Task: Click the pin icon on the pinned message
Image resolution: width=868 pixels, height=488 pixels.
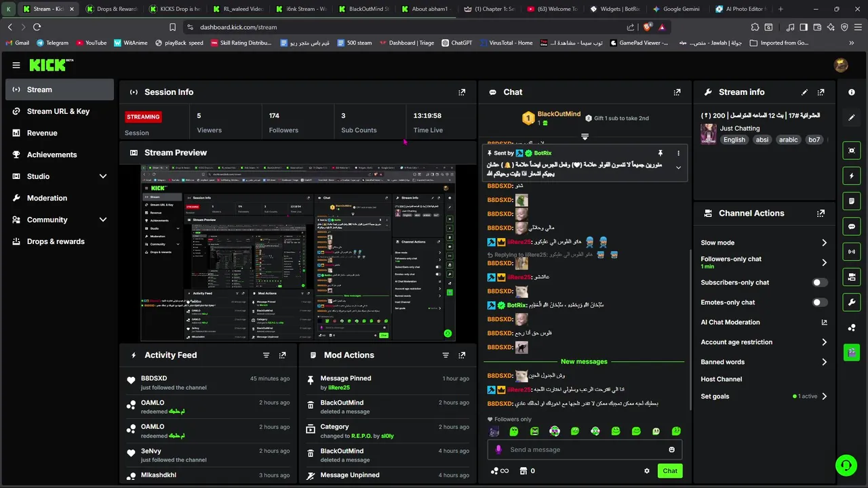Action: pos(660,153)
